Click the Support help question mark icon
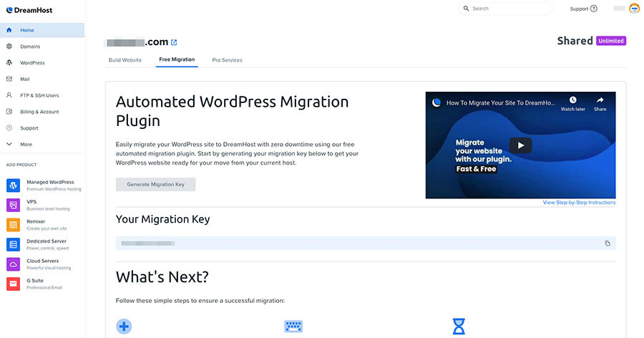The height and width of the screenshot is (338, 644). [593, 9]
